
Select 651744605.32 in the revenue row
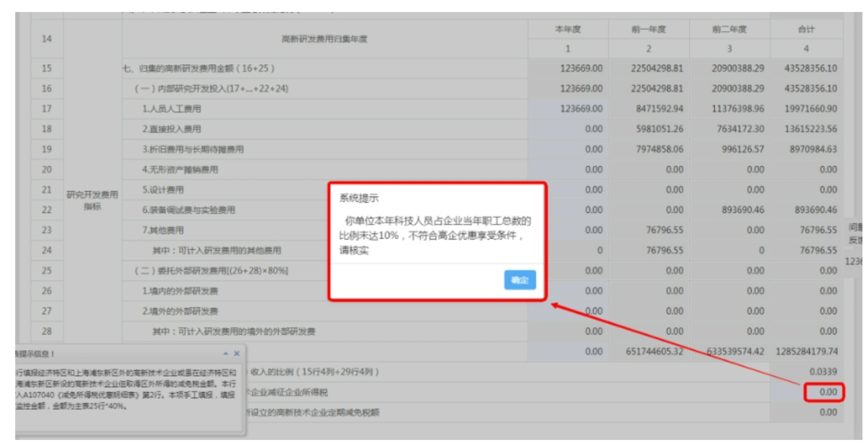(x=654, y=351)
